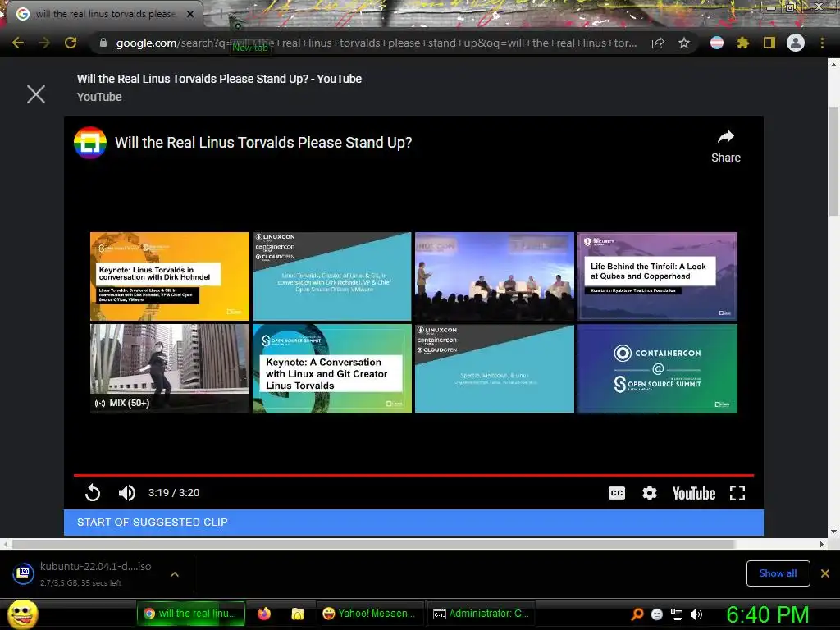Play 'Keynote: Linus Torvalds in conversation with Dirk Hohndel'
The image size is (840, 630).
pyautogui.click(x=169, y=276)
